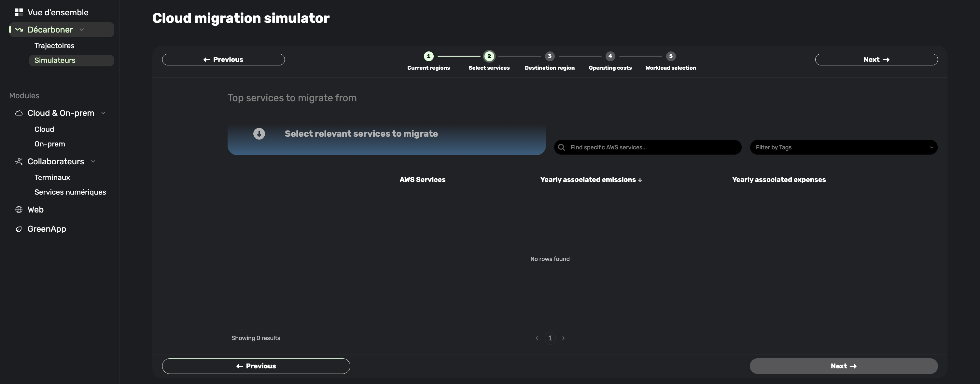Open Trajectoires in the sidebar
This screenshot has width=980, height=384.
(x=54, y=46)
